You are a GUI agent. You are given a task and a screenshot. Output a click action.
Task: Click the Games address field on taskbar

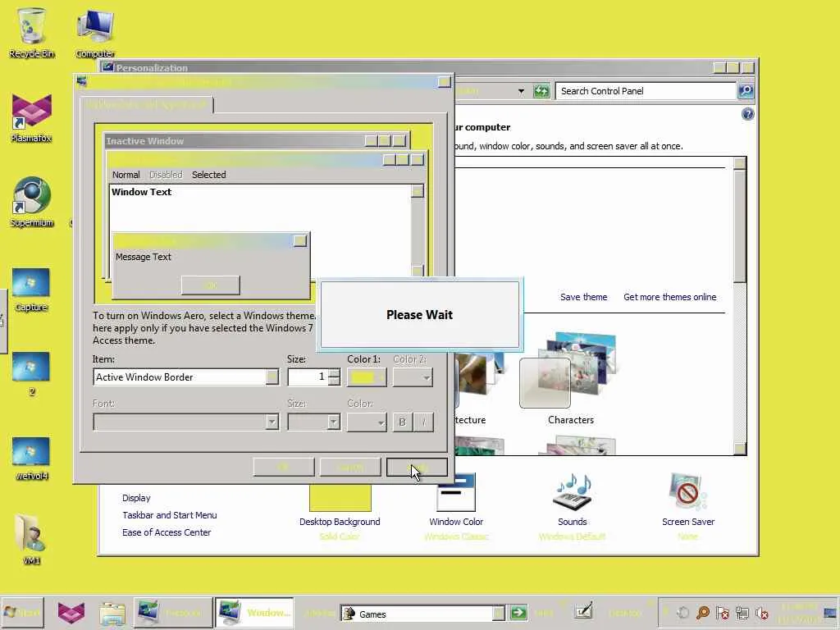(x=416, y=614)
